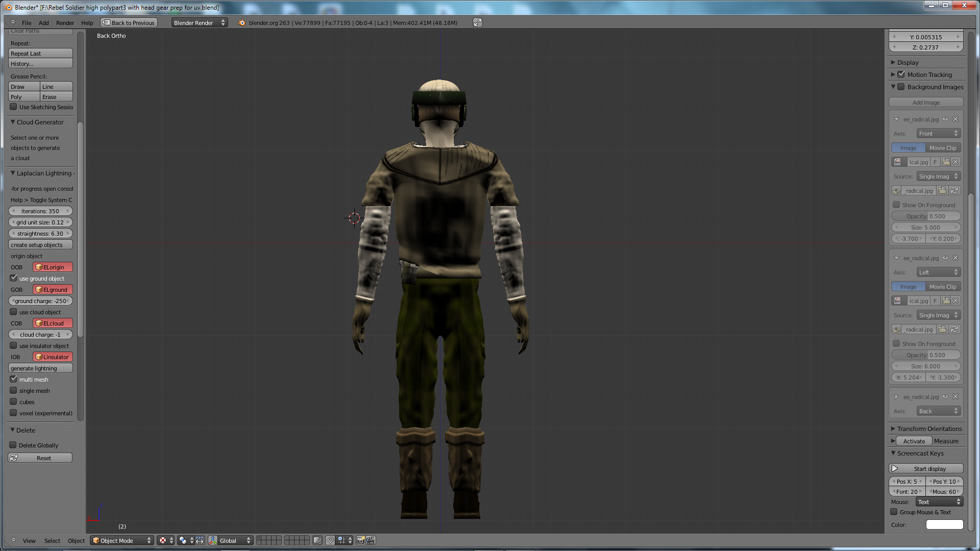Viewport: 980px width, 551px height.
Task: Remove third ee_radical.jpg Back background image
Action: (955, 396)
